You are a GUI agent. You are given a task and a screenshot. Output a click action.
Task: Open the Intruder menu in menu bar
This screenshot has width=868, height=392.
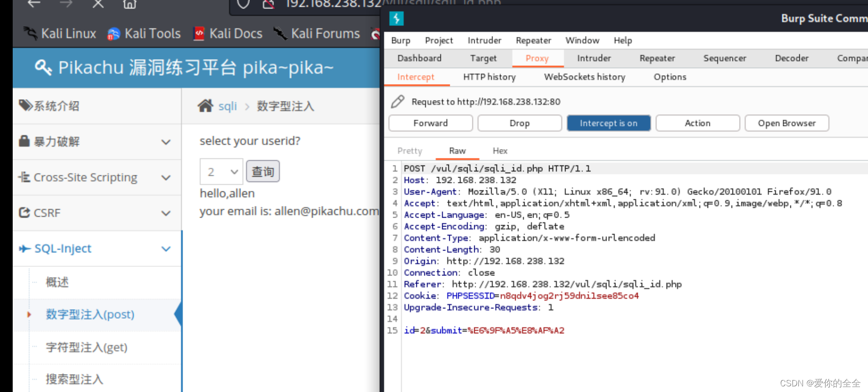pos(484,40)
